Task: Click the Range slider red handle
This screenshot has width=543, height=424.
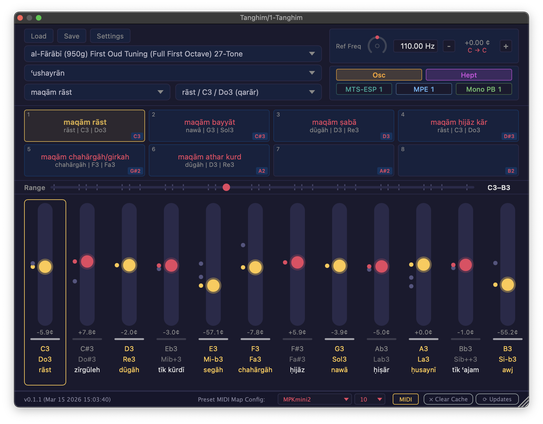Action: pos(226,187)
